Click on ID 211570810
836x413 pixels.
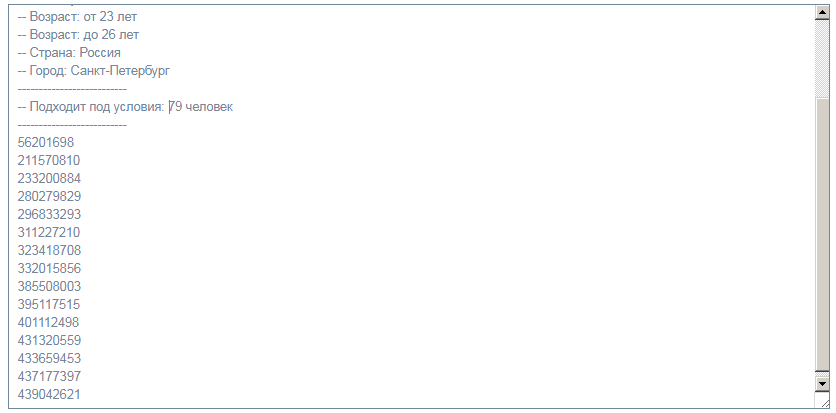[x=49, y=160]
